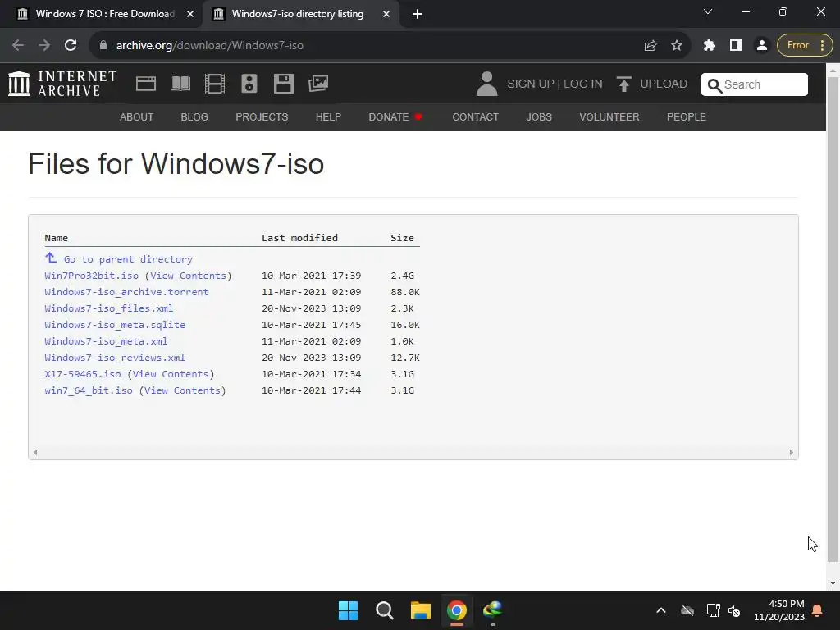View Contents of win7_64_bit.iso
Image resolution: width=840 pixels, height=630 pixels.
coord(182,390)
